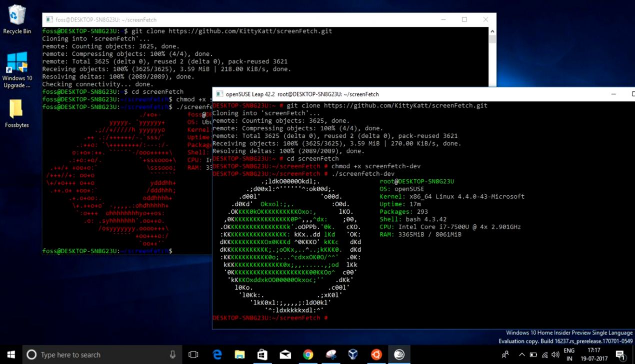Click the Ubuntu window title bar icon

tap(50, 20)
